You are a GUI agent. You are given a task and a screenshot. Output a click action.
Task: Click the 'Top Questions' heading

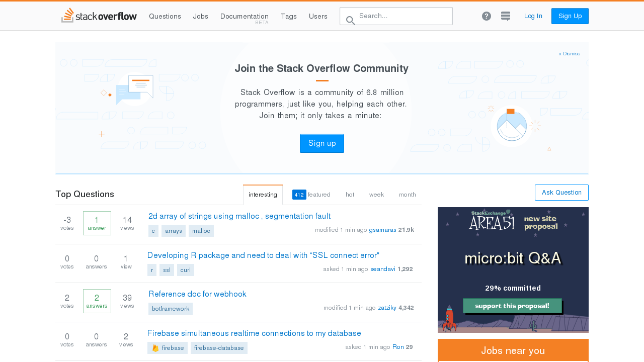click(85, 194)
